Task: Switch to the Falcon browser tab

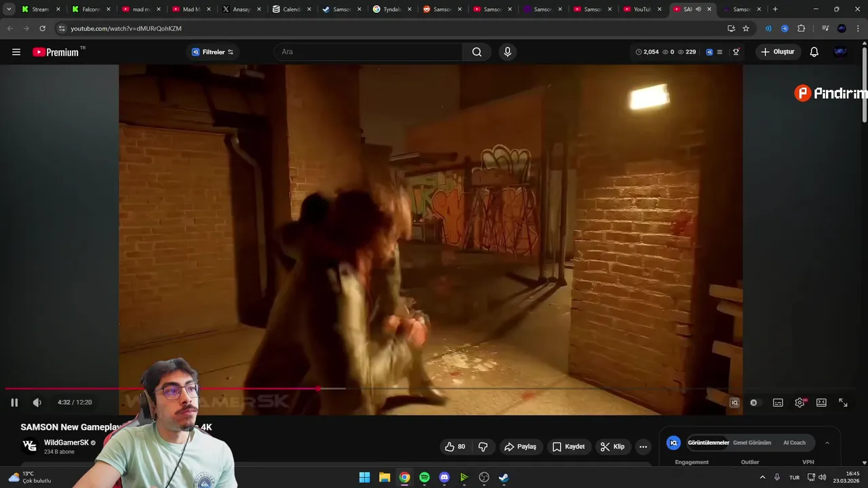Action: 90,9
